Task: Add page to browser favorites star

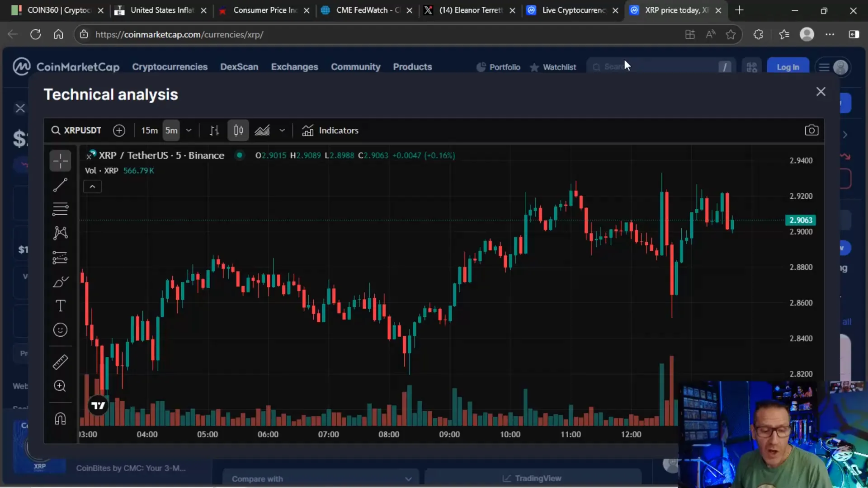Action: (x=731, y=34)
